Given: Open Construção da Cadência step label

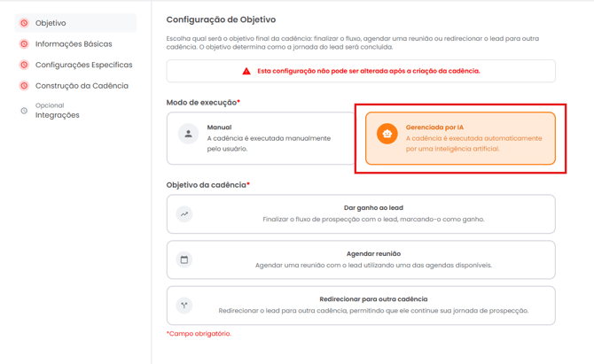Looking at the screenshot, I should 82,86.
